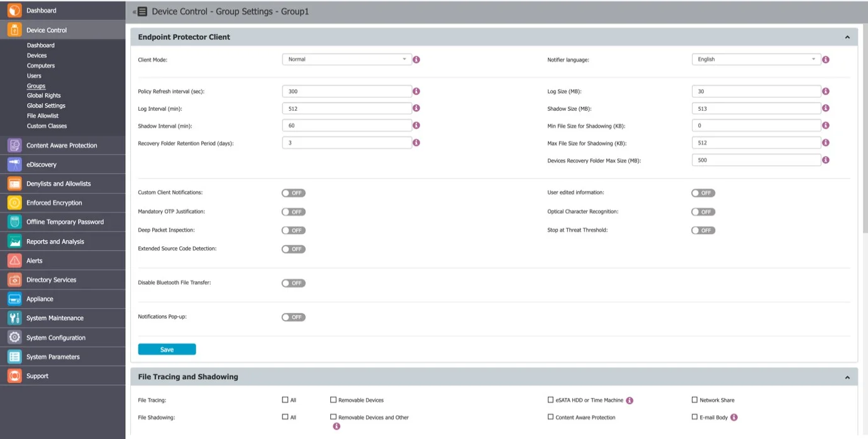Toggle User edited information switch

(x=703, y=193)
